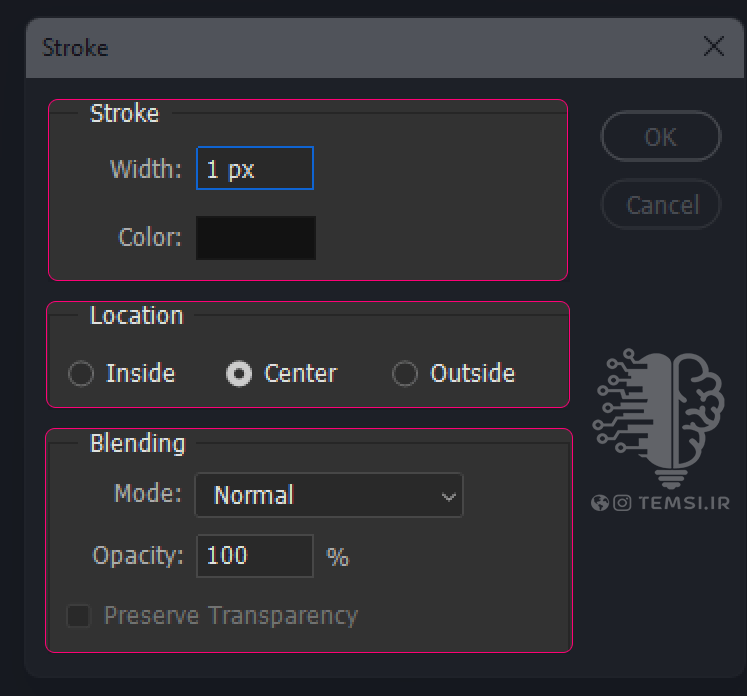The height and width of the screenshot is (696, 747).
Task: Click the TEMSI.IR watermark text
Action: [684, 503]
